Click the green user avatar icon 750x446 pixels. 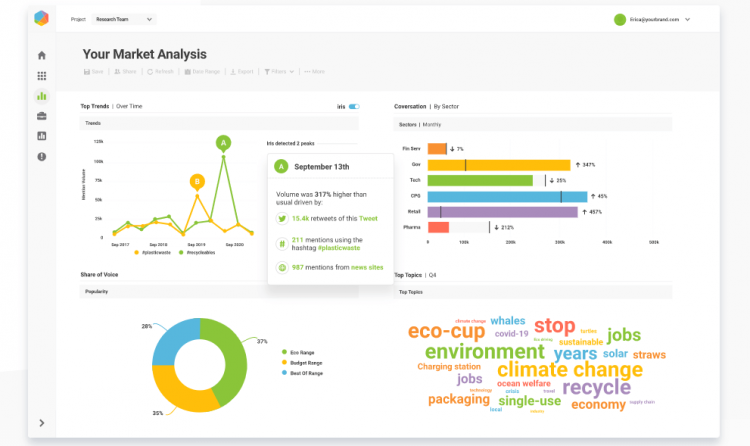coord(620,19)
